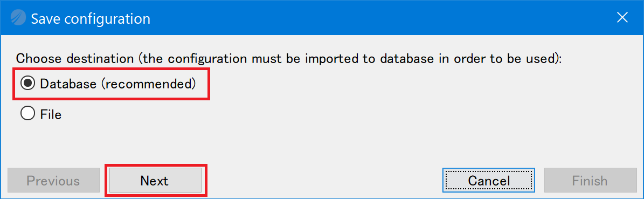Click the filled dot inside Database radio

27,84
